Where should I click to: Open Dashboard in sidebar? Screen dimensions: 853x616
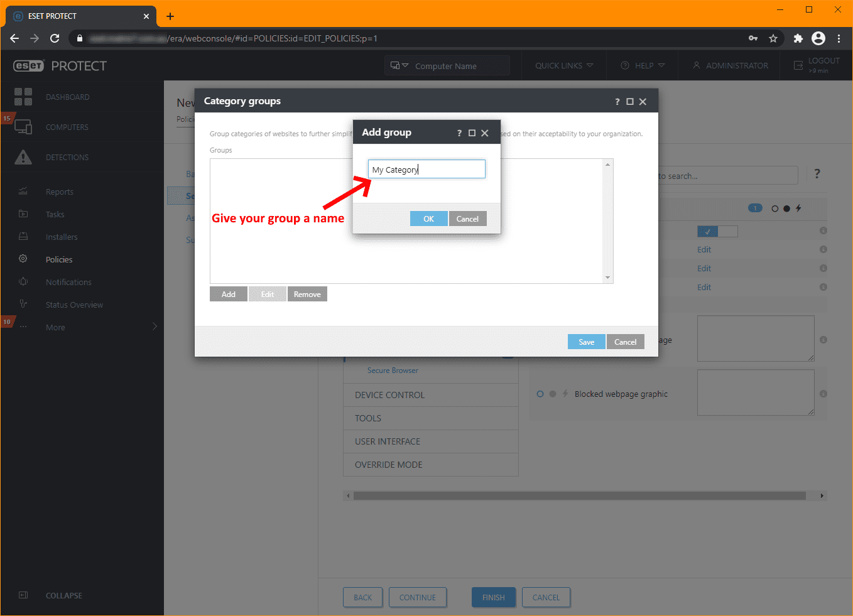[x=67, y=97]
